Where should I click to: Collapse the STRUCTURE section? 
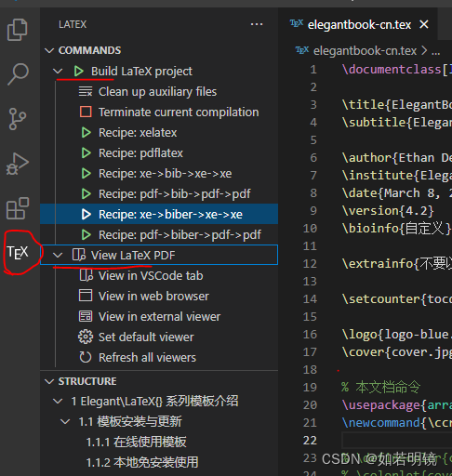49,381
